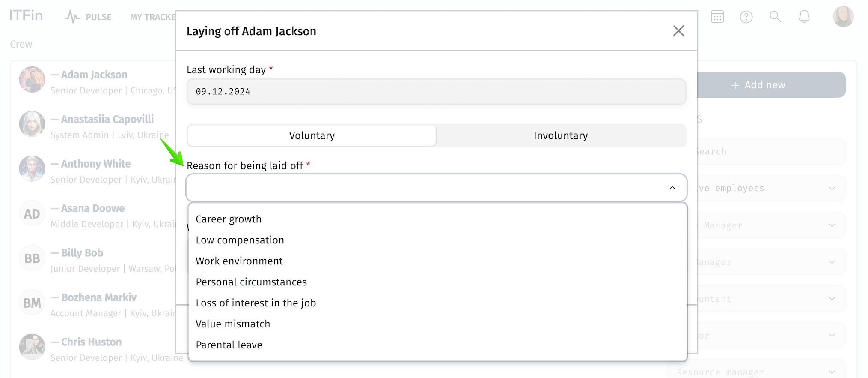Click the search magnifier icon

pos(775,17)
